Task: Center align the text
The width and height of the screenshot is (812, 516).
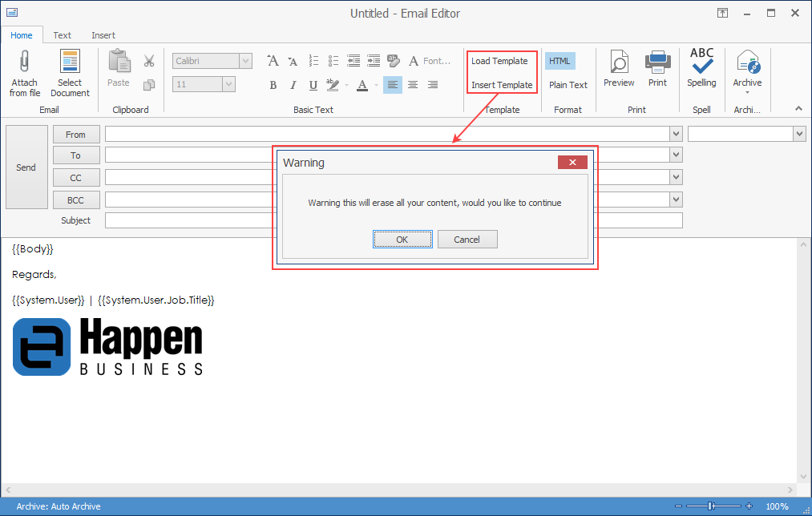Action: point(413,84)
